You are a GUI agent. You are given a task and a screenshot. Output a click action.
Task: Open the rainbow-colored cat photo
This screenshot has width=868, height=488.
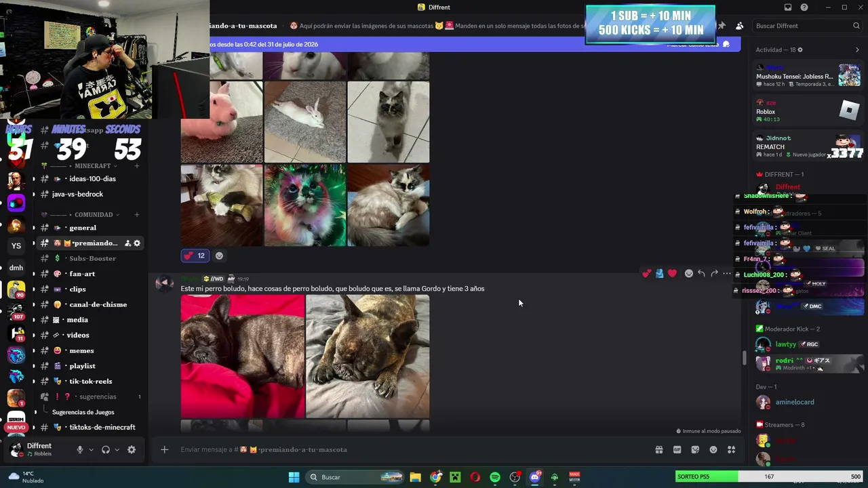pyautogui.click(x=305, y=205)
